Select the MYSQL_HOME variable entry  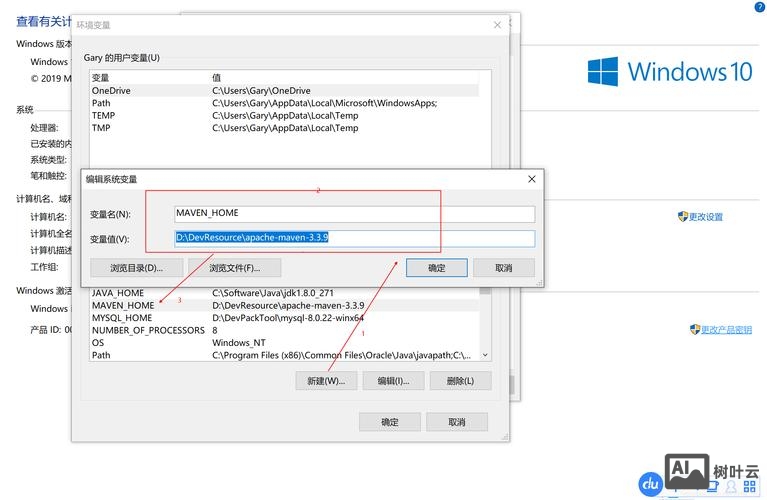122,318
